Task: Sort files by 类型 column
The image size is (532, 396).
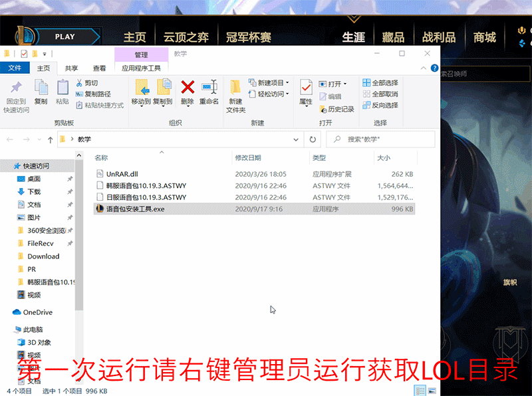Action: 319,157
